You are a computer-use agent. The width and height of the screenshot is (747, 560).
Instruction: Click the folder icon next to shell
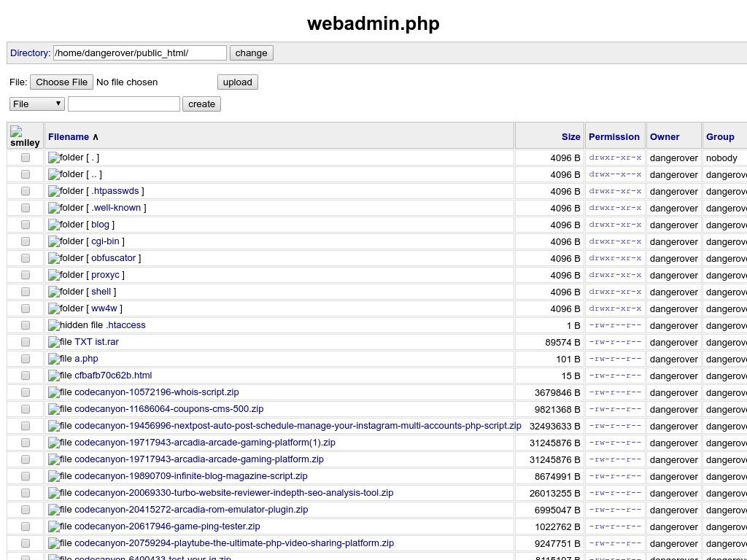click(54, 292)
